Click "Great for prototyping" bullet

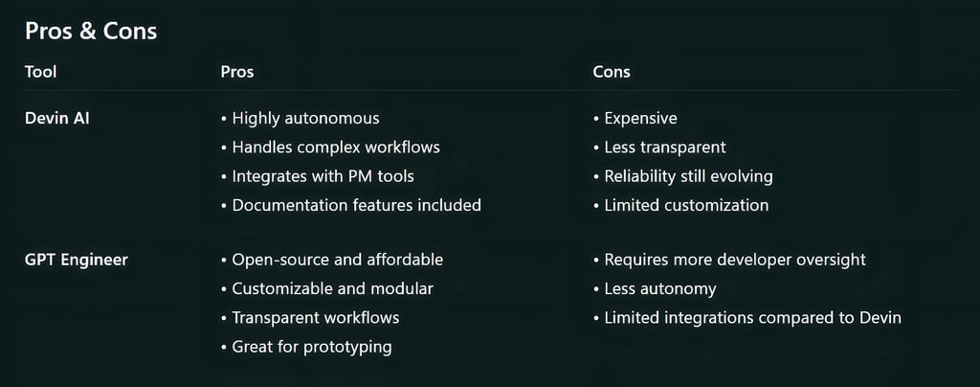(x=311, y=347)
